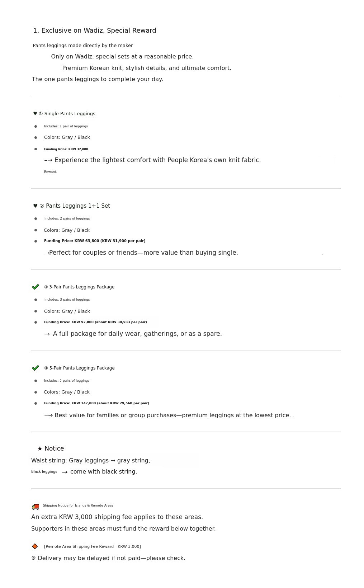Screen dimensions: 364x588
Task: Click the "Funding Price: KRW 63,800" line
Action: [95, 241]
